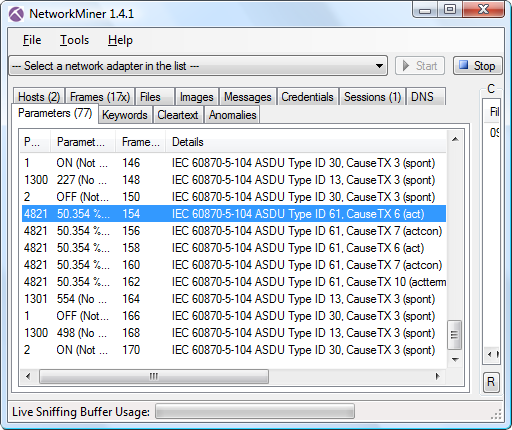The image size is (512, 430).
Task: Select the frame 166 OFF row
Action: point(233,316)
